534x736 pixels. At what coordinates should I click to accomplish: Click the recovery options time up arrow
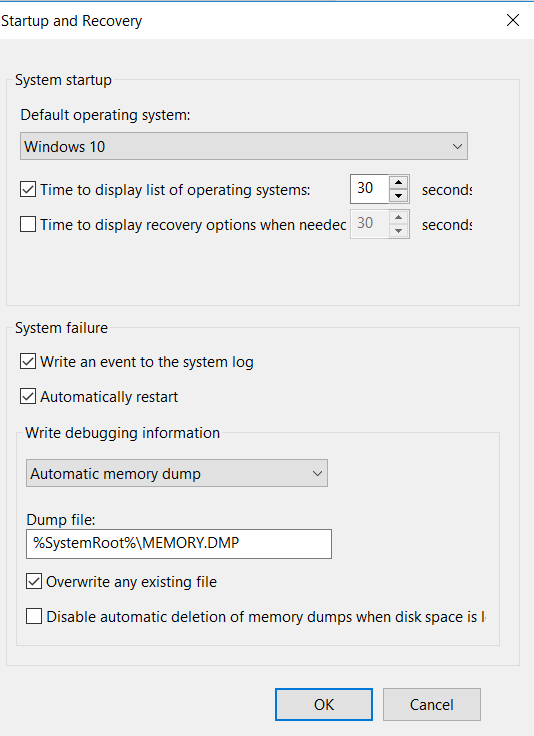coord(398,217)
